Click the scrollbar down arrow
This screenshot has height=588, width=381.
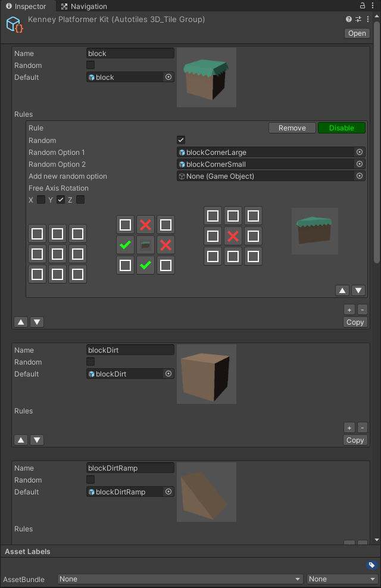click(377, 540)
